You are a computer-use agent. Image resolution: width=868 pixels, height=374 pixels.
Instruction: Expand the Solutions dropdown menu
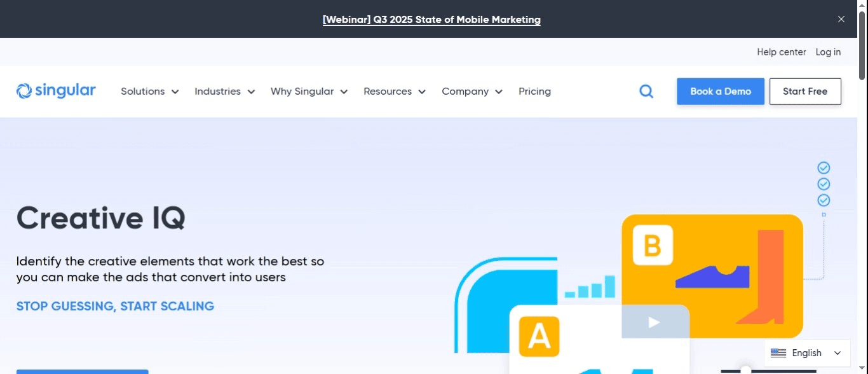[x=149, y=92]
